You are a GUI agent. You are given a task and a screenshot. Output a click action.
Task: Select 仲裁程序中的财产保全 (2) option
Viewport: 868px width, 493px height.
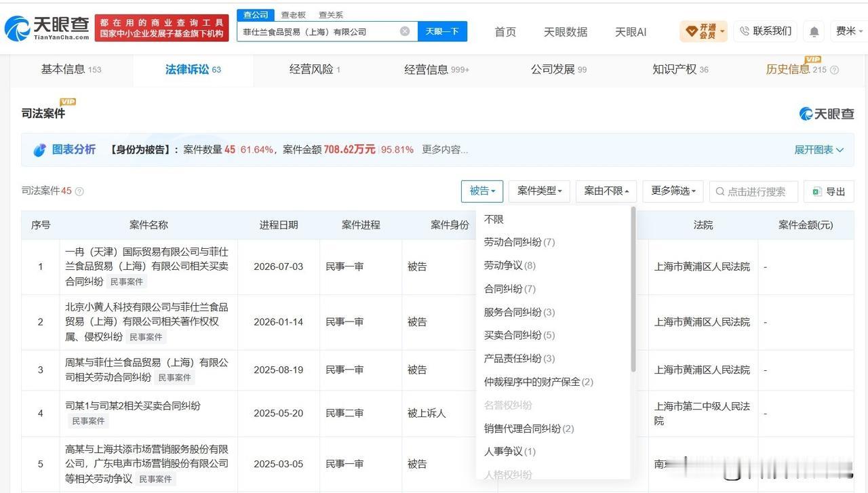tap(538, 382)
